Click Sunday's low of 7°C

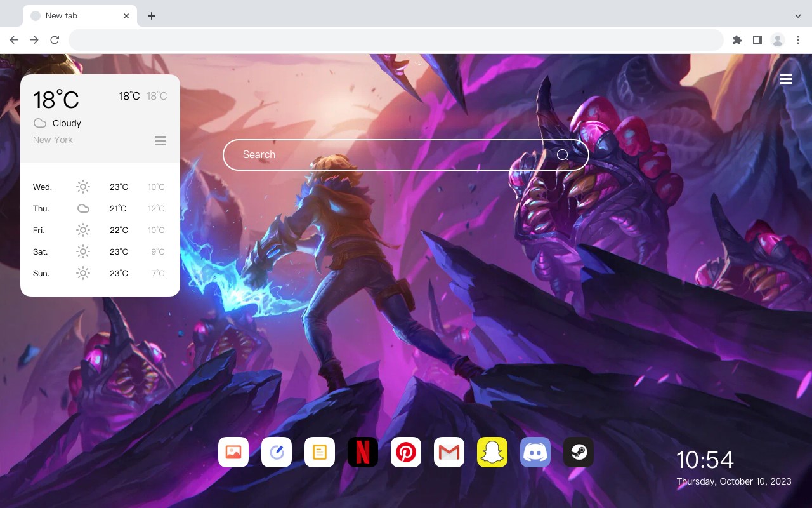pos(158,273)
